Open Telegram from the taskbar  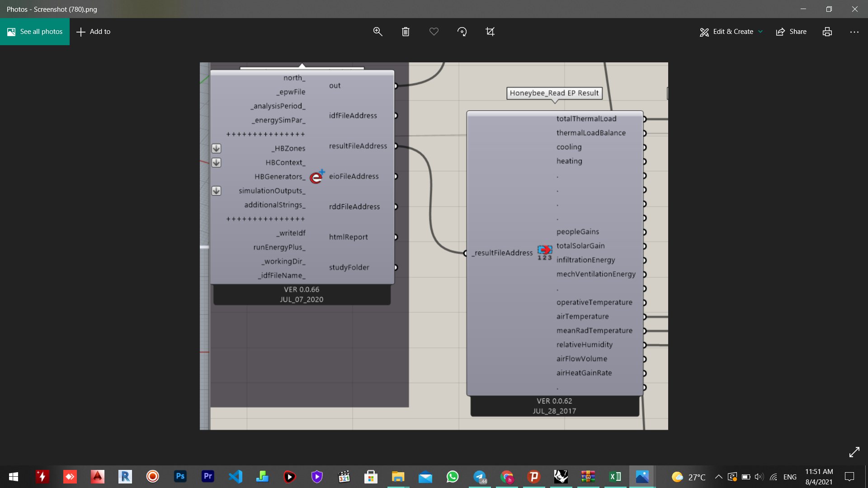(x=480, y=476)
